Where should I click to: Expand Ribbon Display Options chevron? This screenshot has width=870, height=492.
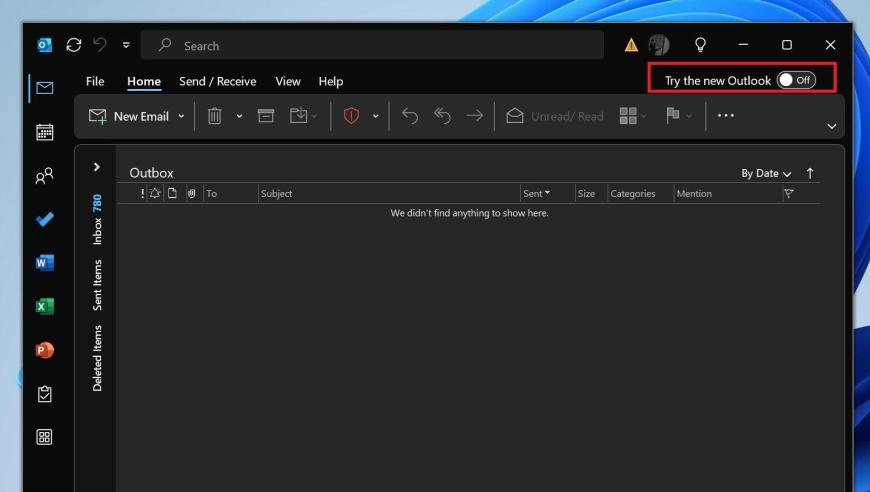point(832,126)
